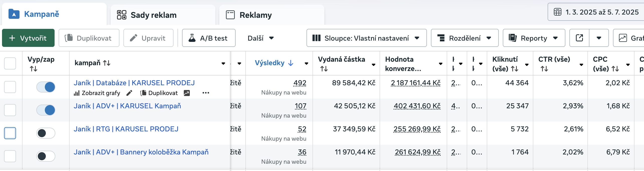Expand the Sloupce: Vlastní nastavení dropdown
644x171 pixels.
[x=366, y=38]
